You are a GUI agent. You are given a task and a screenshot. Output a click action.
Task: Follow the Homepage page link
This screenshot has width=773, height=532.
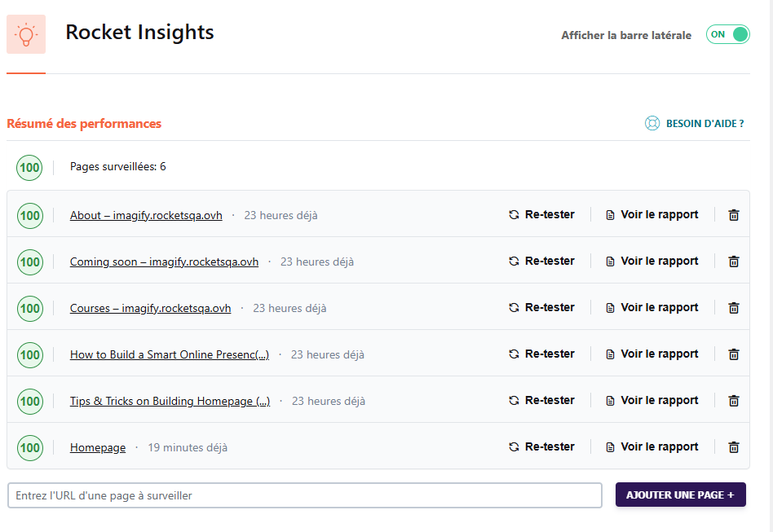click(98, 448)
